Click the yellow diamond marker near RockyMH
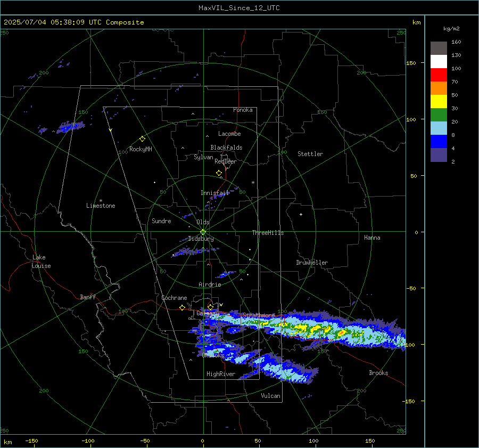479x448 pixels. 142,139
